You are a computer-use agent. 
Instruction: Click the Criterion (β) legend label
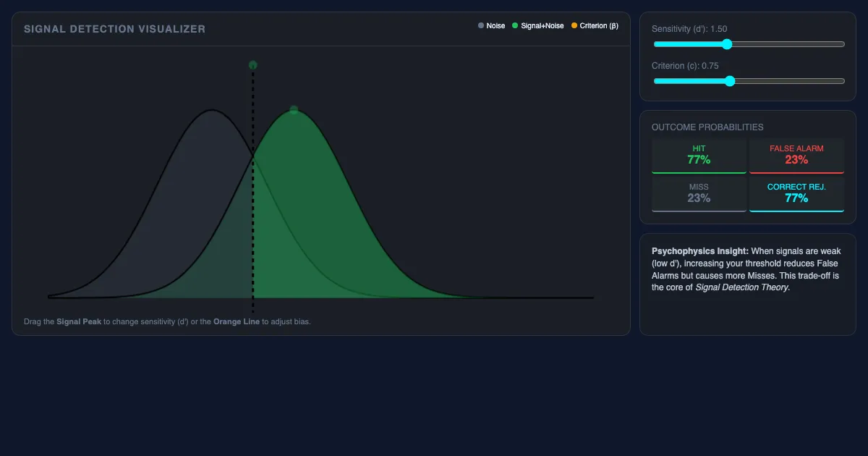(x=599, y=26)
